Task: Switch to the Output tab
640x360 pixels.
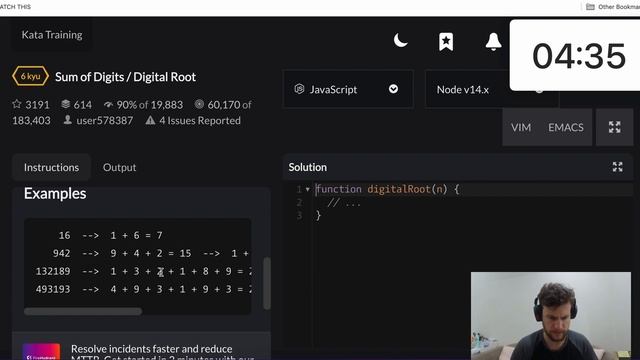Action: [119, 167]
